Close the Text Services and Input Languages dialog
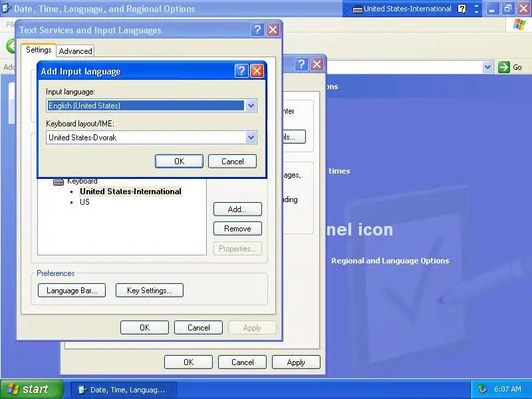532x399 pixels. 273,30
